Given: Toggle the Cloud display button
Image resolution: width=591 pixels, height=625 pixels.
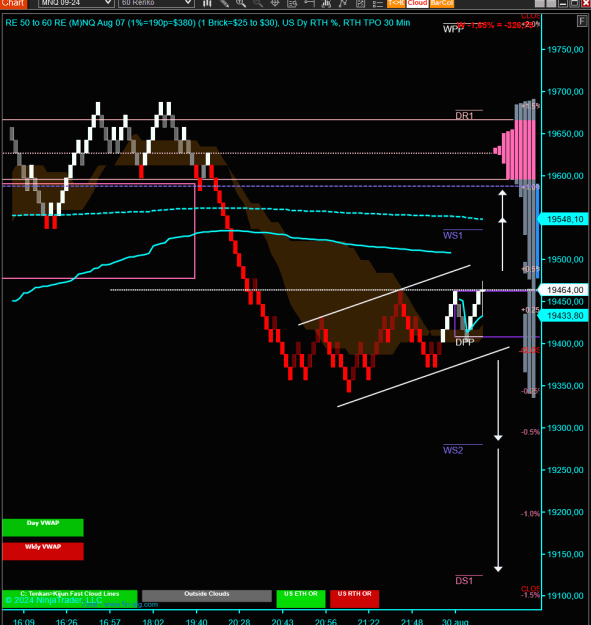Looking at the screenshot, I should point(417,3).
